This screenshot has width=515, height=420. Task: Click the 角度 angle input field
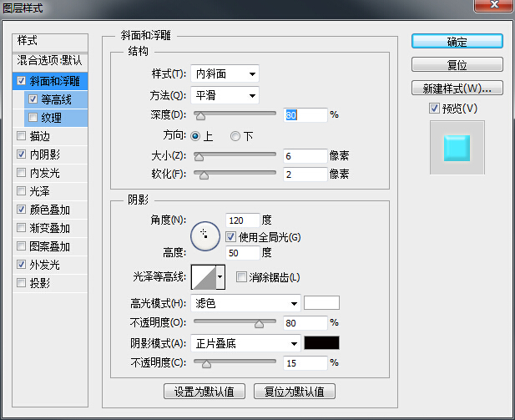click(x=241, y=220)
